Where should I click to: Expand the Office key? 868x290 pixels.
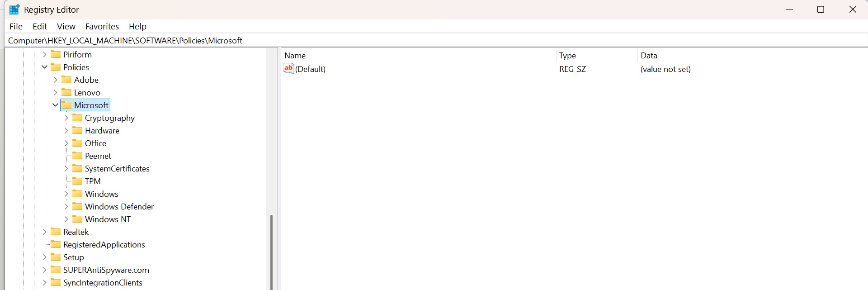pos(66,143)
